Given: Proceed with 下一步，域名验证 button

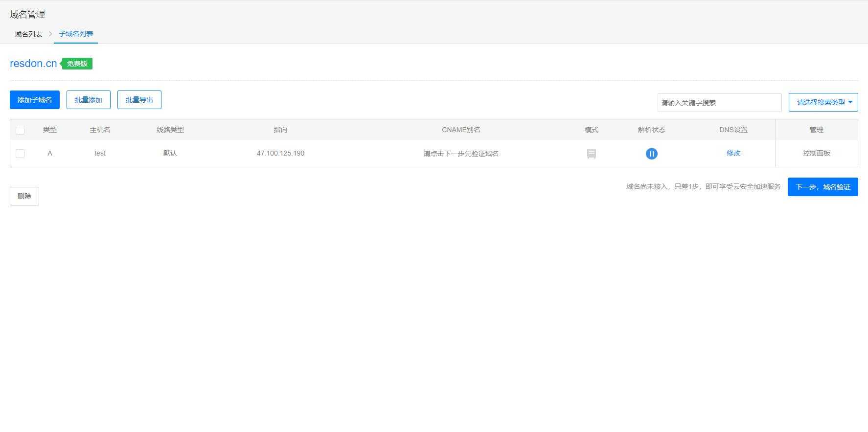Looking at the screenshot, I should (822, 187).
